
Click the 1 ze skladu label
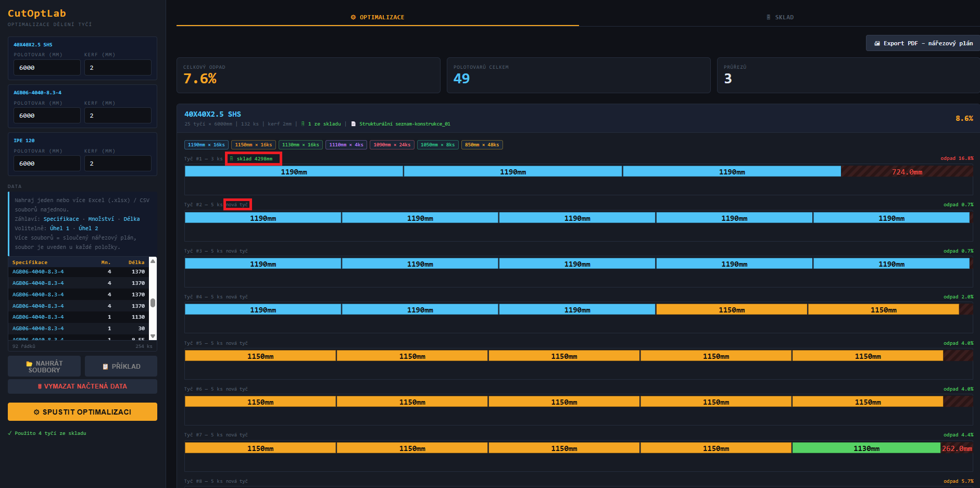click(x=324, y=124)
